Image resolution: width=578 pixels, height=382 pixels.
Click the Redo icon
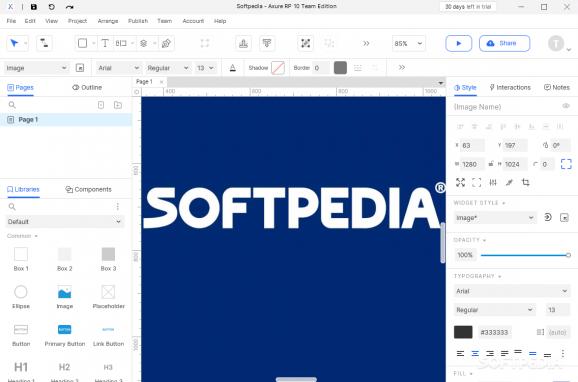point(69,7)
